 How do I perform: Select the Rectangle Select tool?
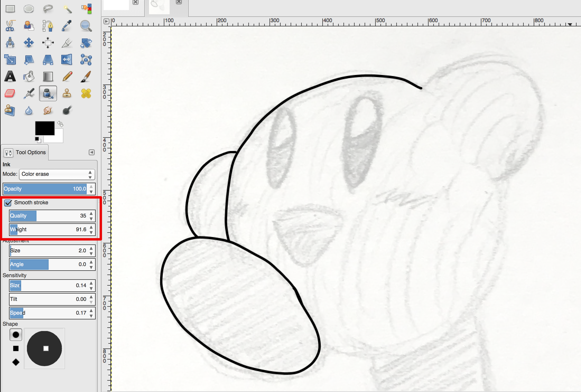click(10, 9)
